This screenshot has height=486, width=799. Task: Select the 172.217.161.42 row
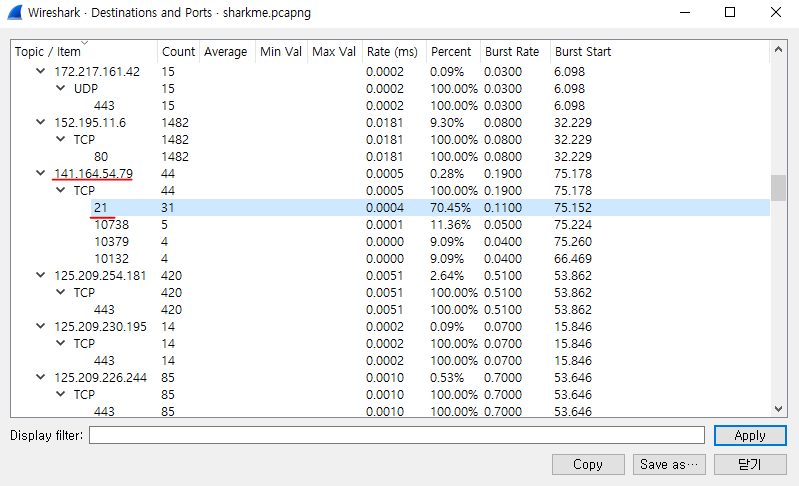pos(390,71)
